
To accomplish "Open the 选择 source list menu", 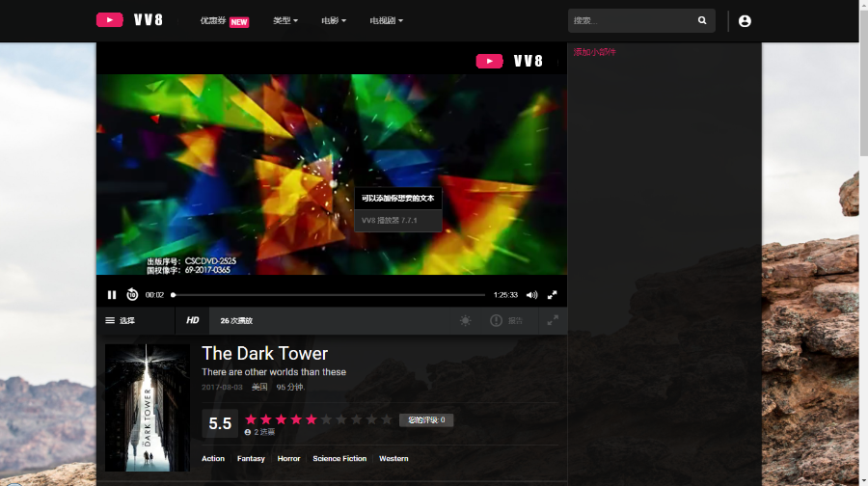I will point(121,320).
